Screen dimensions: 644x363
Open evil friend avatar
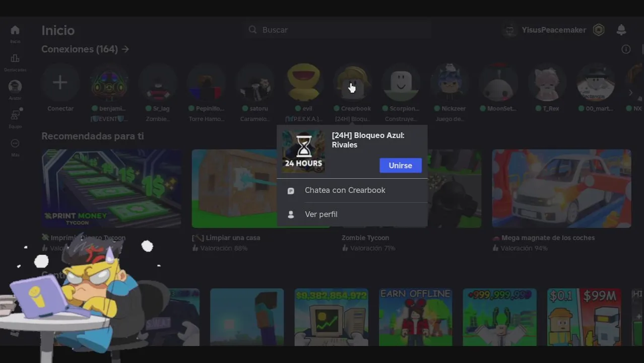pyautogui.click(x=304, y=83)
